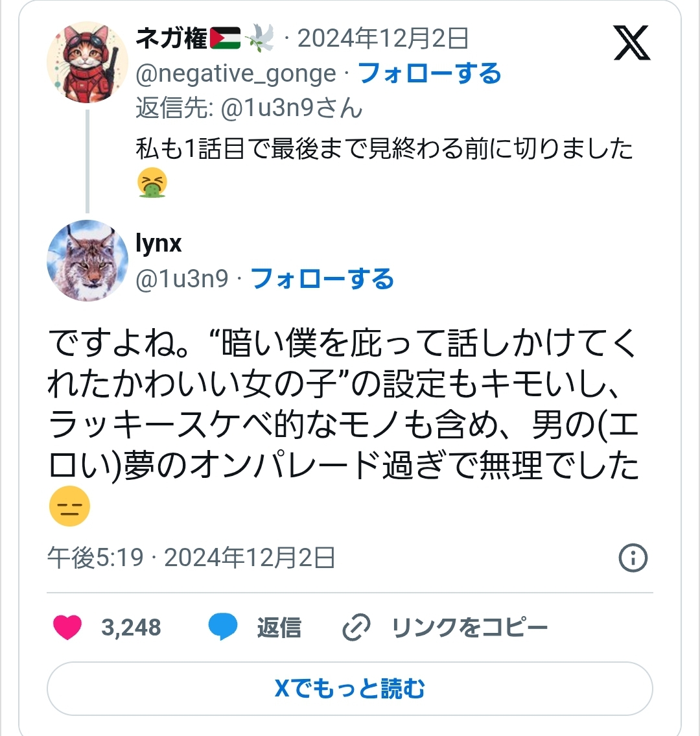Like the tweet with the heart icon
The width and height of the screenshot is (700, 736).
(67, 628)
